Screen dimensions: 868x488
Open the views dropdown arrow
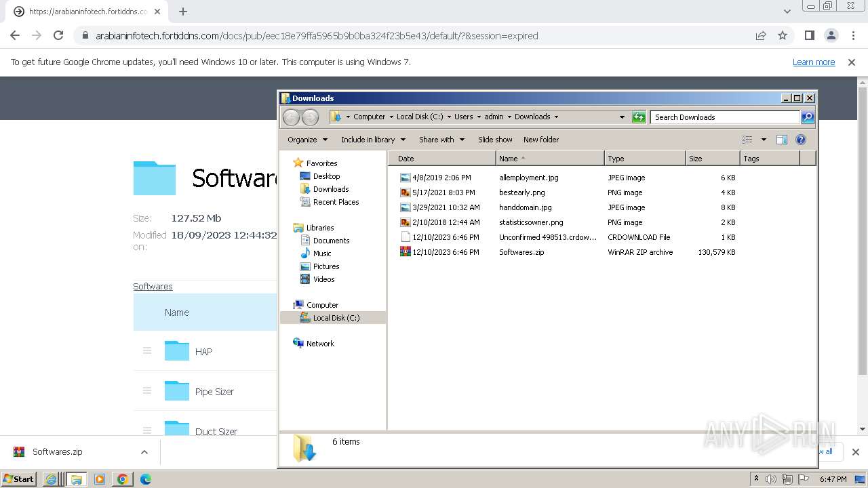(764, 140)
